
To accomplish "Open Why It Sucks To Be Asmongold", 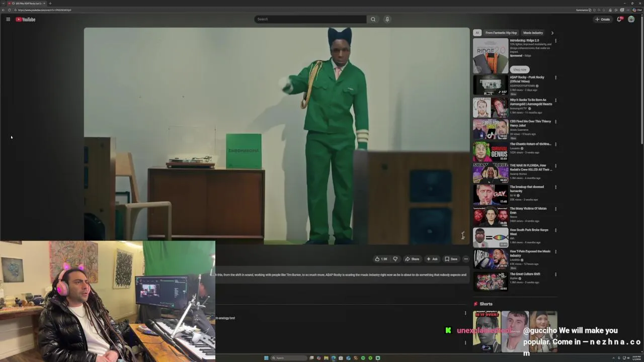I will tap(491, 107).
